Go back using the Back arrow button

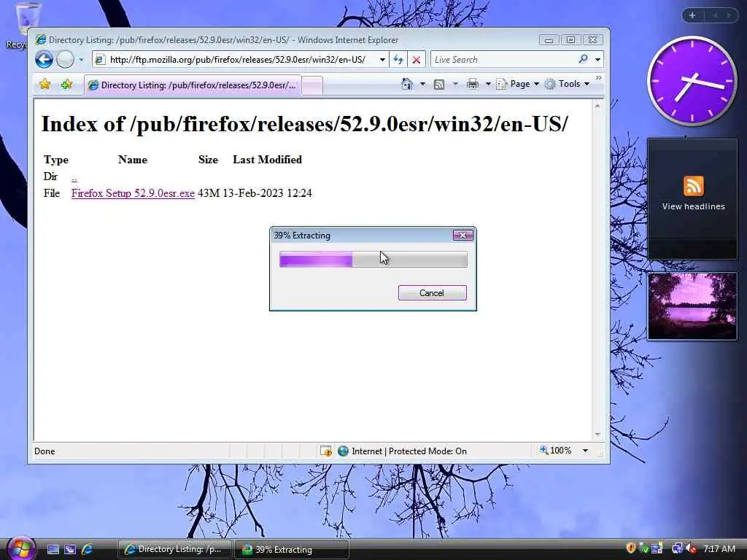44,60
